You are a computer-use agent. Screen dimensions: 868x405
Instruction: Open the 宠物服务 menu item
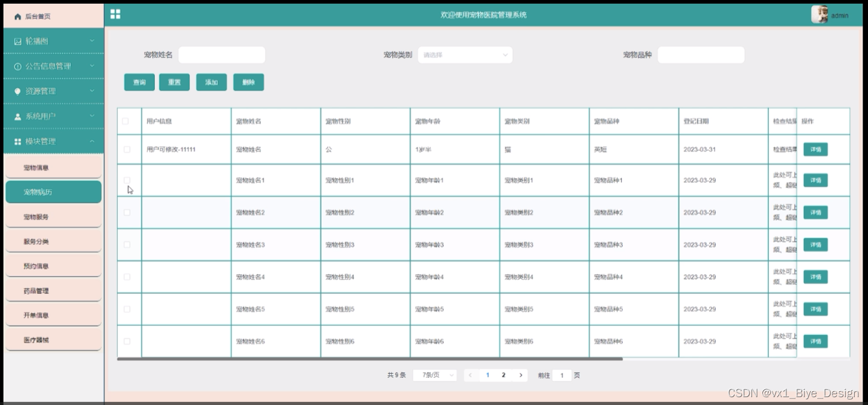[53, 217]
